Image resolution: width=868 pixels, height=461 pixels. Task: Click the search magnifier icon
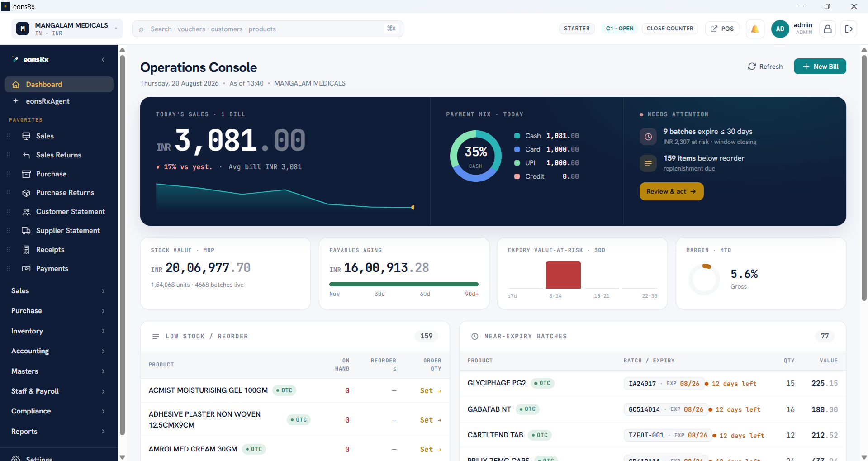point(141,29)
